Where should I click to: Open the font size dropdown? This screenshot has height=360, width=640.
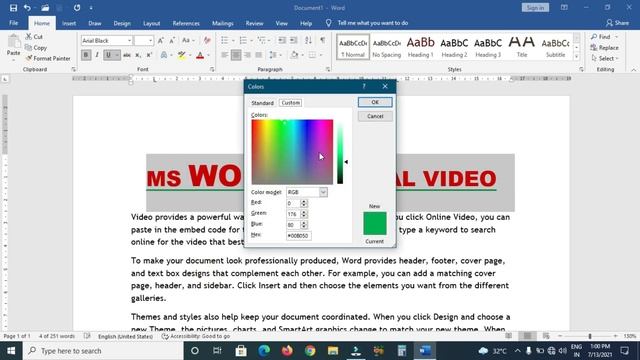coord(150,40)
